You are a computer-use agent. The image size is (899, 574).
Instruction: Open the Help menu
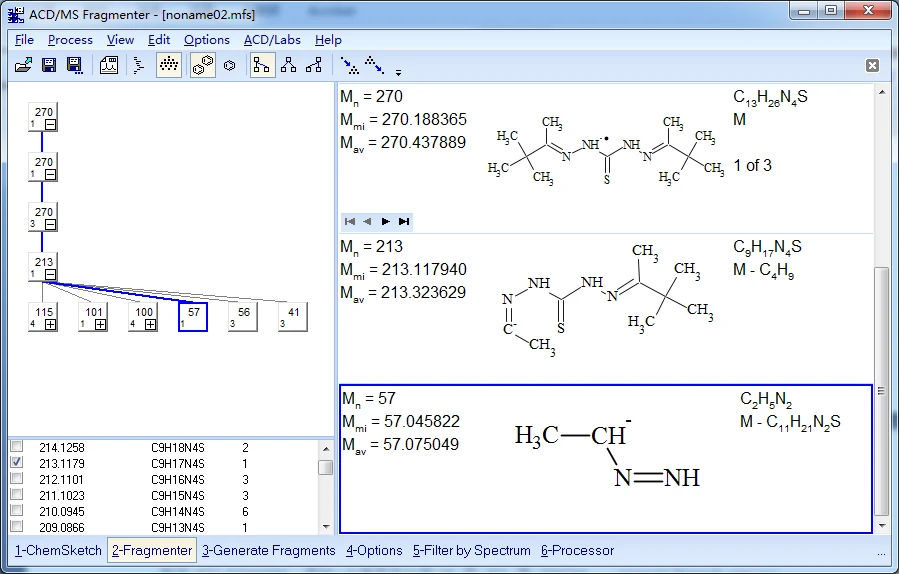coord(328,40)
